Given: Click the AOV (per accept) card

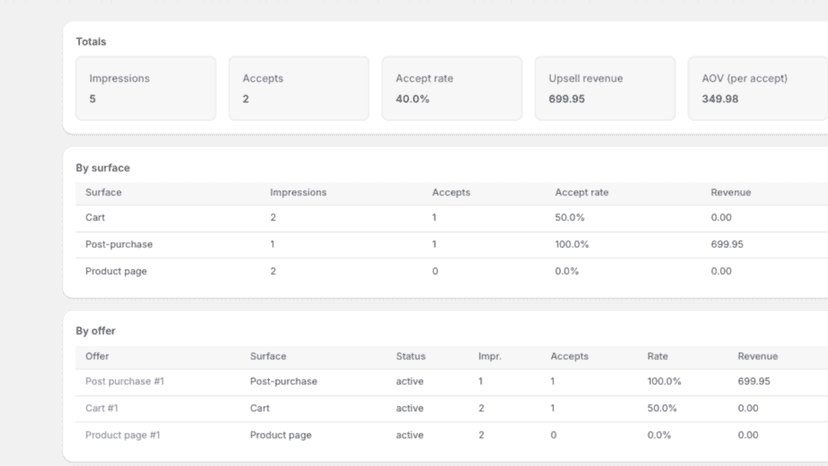Looking at the screenshot, I should pyautogui.click(x=758, y=88).
